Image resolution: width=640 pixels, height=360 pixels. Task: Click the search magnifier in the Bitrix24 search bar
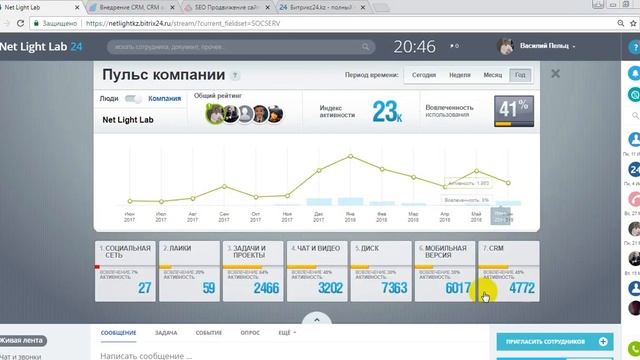click(x=365, y=47)
